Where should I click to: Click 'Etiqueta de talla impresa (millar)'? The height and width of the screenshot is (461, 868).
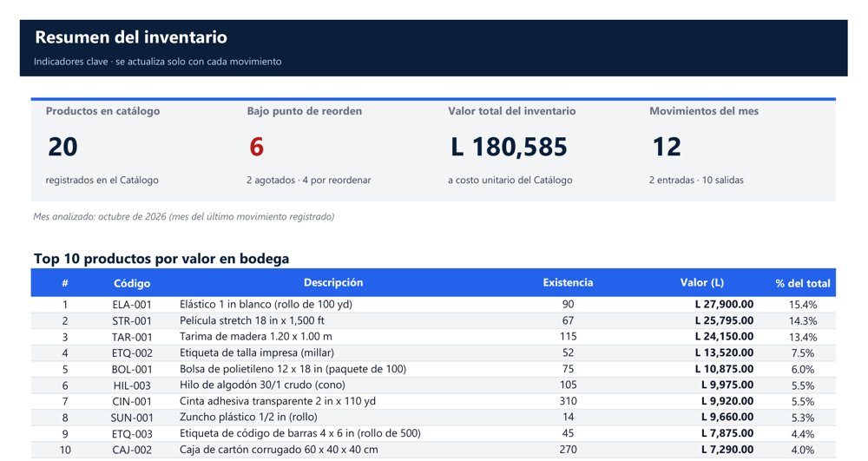257,352
